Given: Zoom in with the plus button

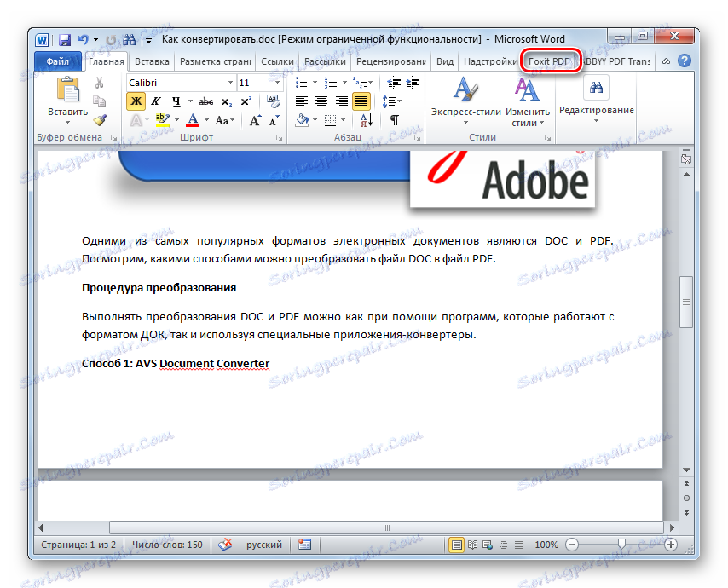Looking at the screenshot, I should (670, 545).
